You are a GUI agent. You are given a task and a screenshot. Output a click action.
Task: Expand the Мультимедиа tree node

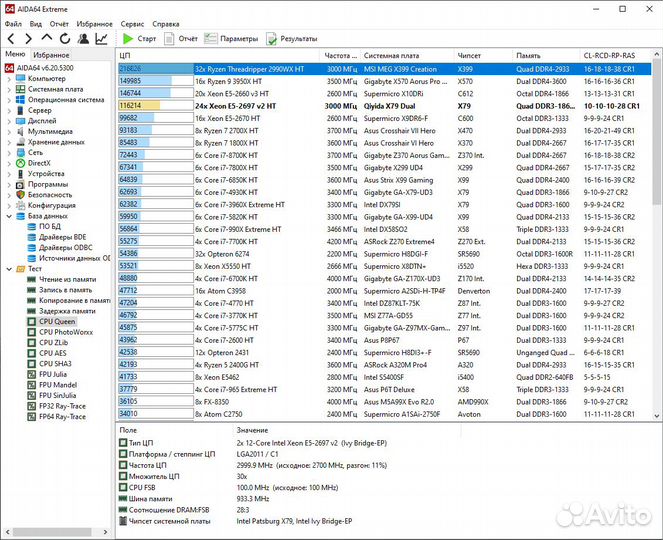9,132
